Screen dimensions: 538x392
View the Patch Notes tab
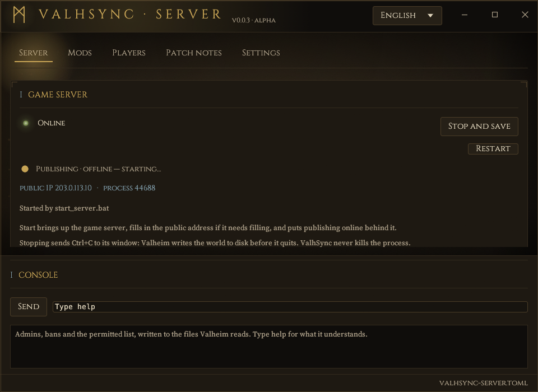click(194, 53)
